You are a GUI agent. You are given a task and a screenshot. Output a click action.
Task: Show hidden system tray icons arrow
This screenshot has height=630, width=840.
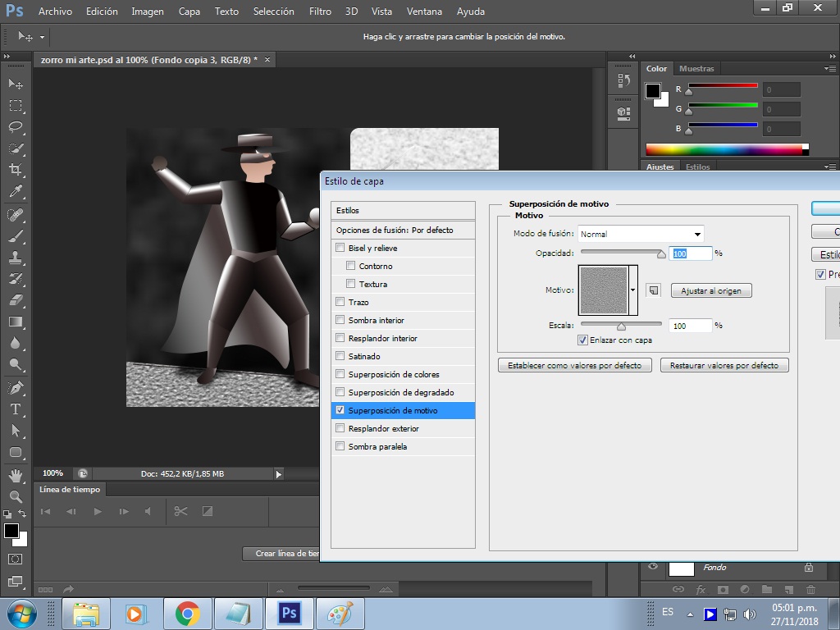coord(691,614)
